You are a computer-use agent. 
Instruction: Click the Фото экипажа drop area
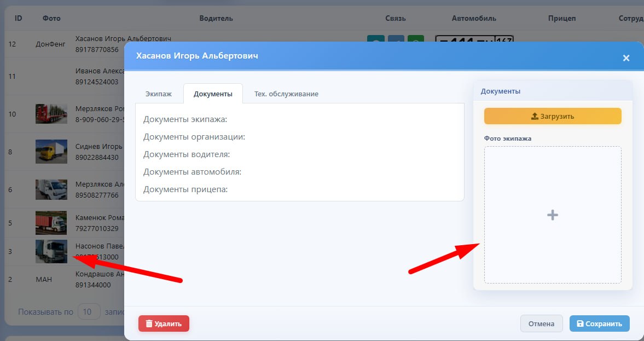point(553,215)
